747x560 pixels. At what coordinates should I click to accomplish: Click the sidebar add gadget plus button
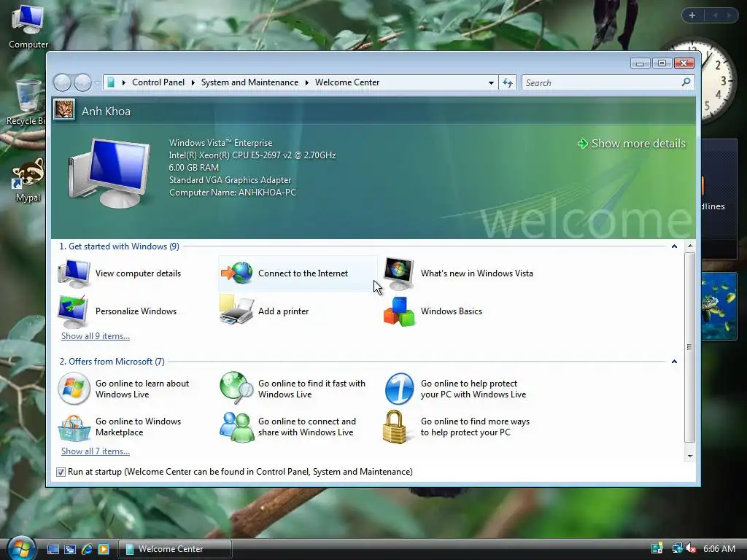[x=692, y=15]
